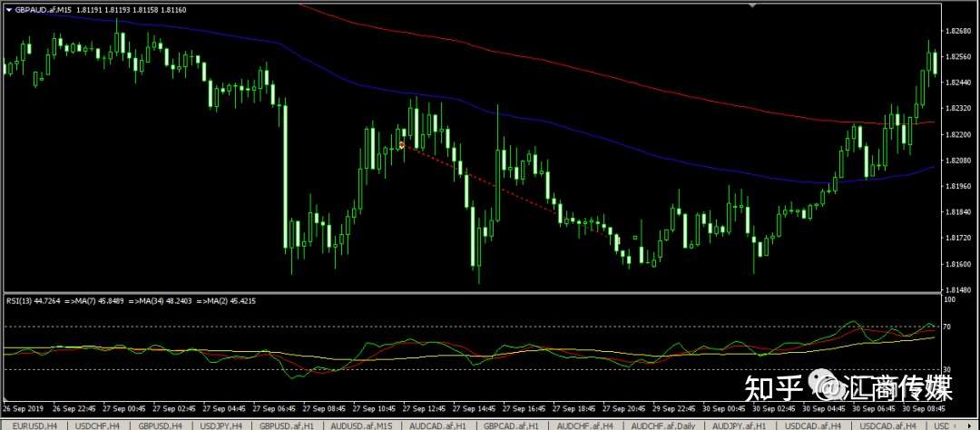Click the RSI scale value 100
The height and width of the screenshot is (430, 980).
tap(951, 299)
